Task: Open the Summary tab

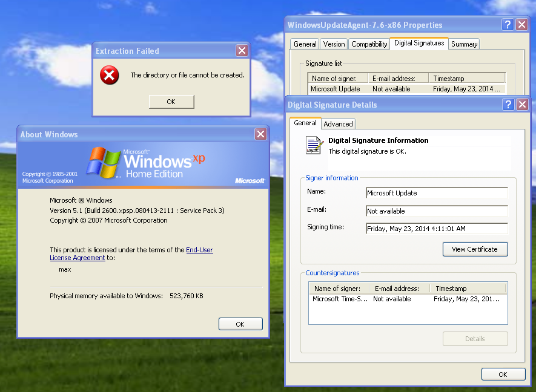Action: (x=464, y=44)
